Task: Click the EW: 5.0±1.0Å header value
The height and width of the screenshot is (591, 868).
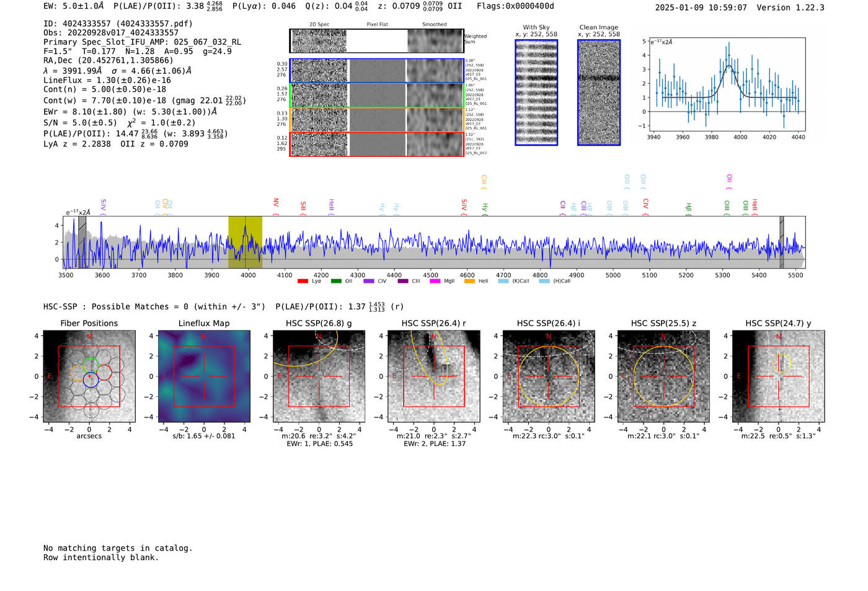Action: (74, 6)
